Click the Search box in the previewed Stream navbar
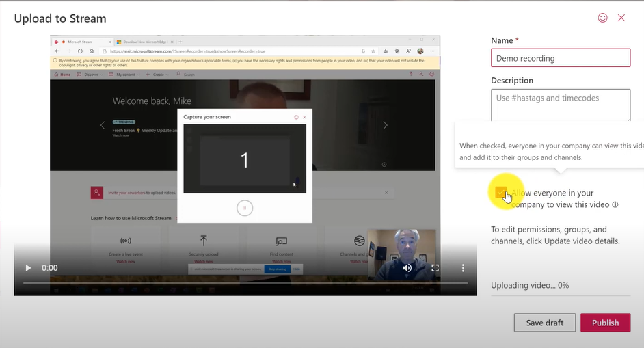The width and height of the screenshot is (644, 348). (186, 75)
